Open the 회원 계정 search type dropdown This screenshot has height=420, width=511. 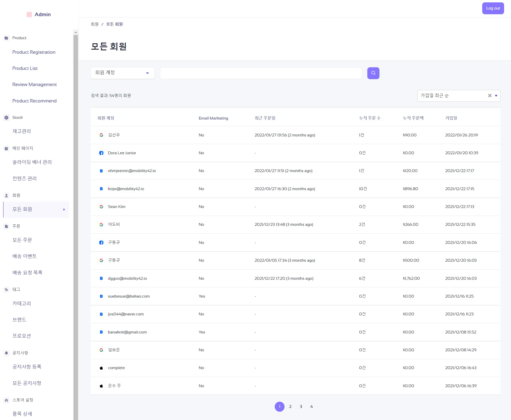coord(122,73)
